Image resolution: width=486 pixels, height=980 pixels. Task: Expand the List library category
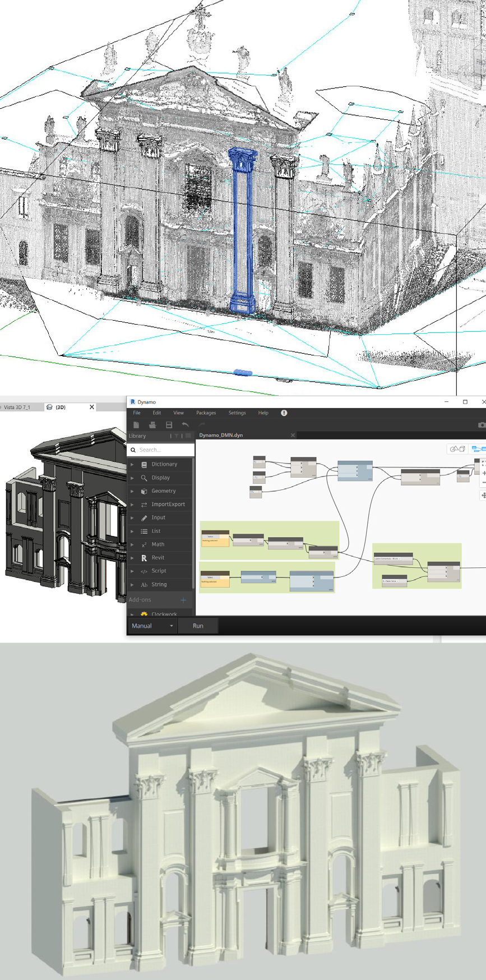[132, 531]
